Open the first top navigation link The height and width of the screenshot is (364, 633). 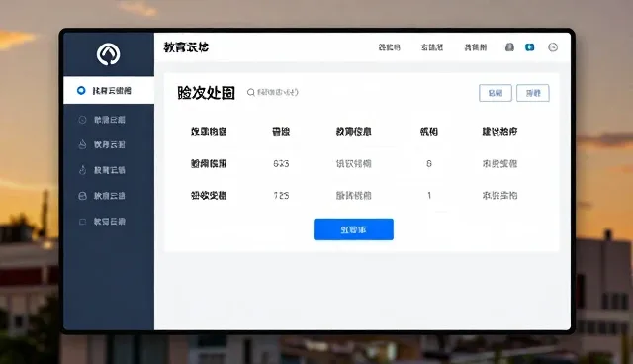pos(389,47)
